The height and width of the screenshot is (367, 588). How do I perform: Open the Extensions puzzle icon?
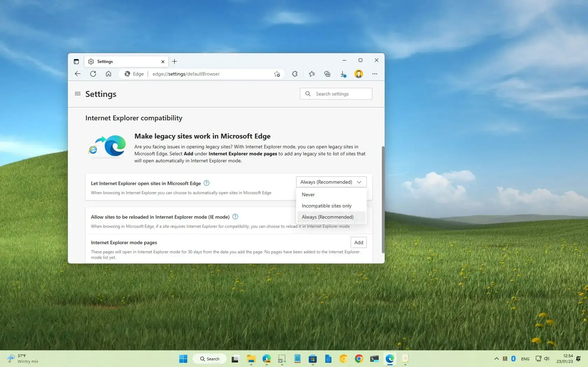coord(295,74)
